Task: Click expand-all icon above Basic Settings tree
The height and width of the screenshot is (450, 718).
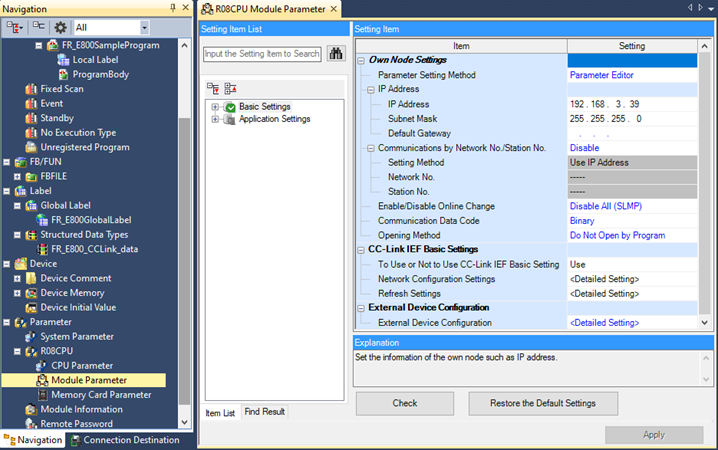Action: [x=213, y=88]
